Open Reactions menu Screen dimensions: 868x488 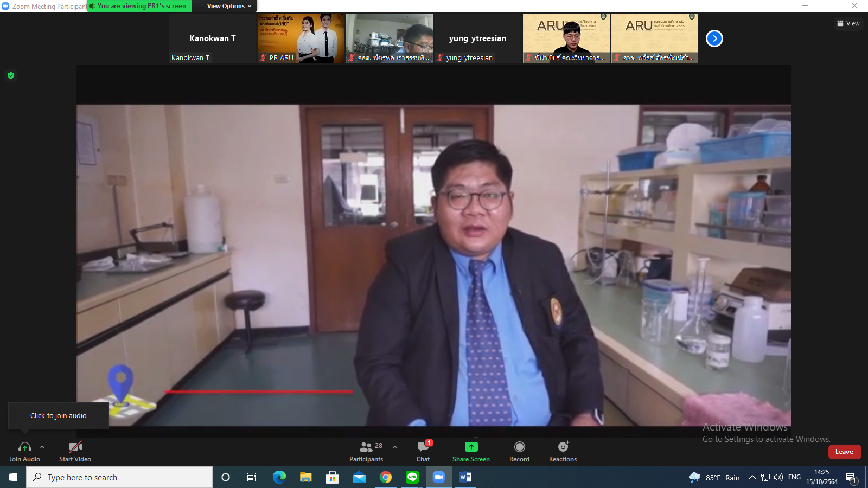point(563,451)
